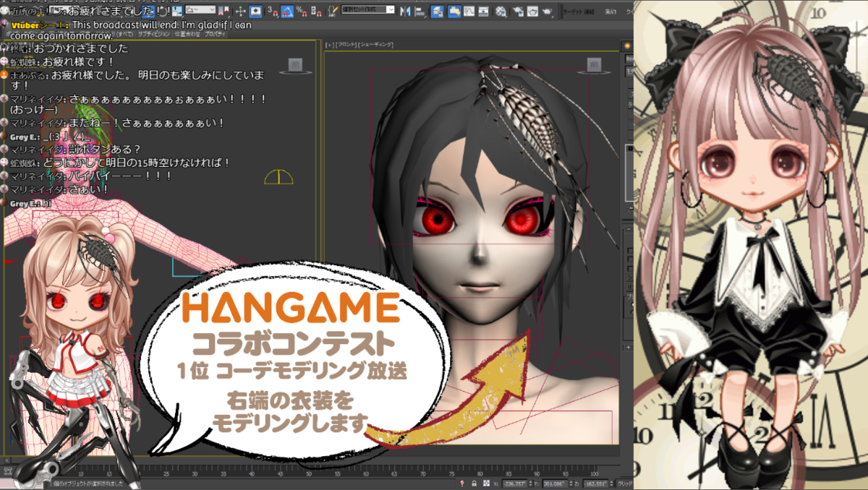Click the ターゲット 連結 label in top toolbar
The height and width of the screenshot is (490, 868).
[x=579, y=12]
